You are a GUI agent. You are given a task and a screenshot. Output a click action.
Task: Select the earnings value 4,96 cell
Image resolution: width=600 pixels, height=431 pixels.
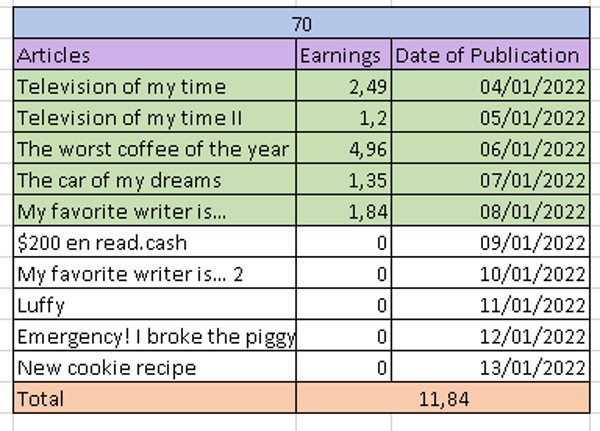(x=344, y=148)
